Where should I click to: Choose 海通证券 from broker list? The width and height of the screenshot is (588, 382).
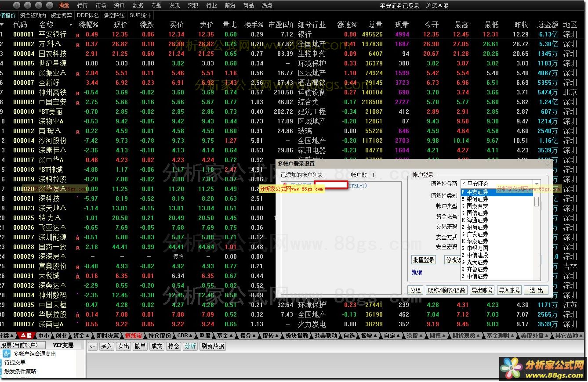coord(497,220)
